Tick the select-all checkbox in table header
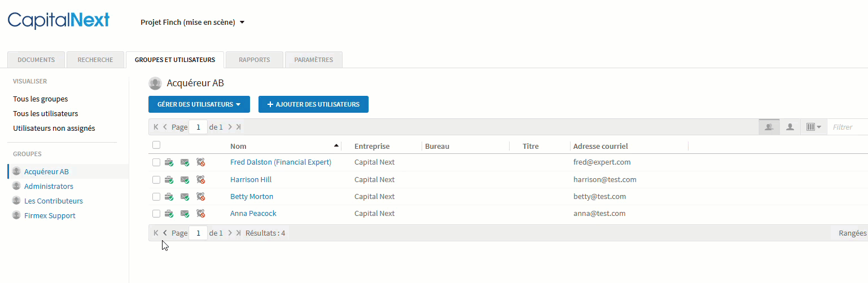Viewport: 868px width, 283px height. [x=156, y=145]
